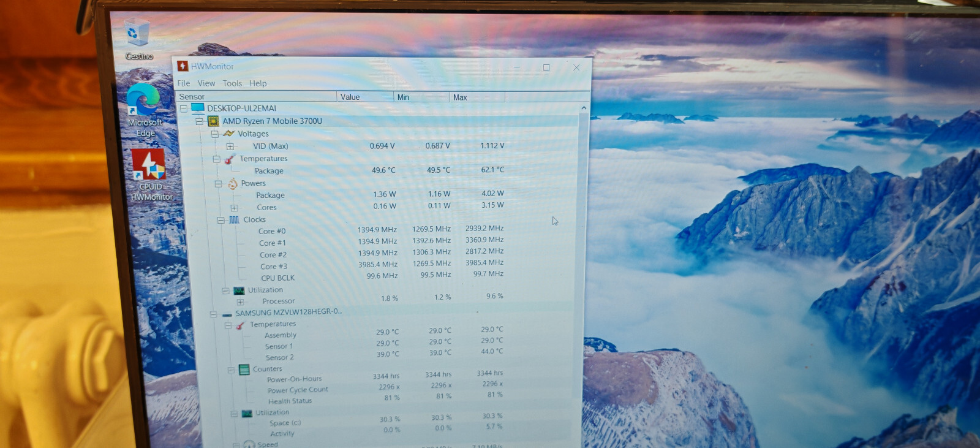Image resolution: width=980 pixels, height=448 pixels.
Task: Collapse the Counters branch
Action: coord(231,370)
